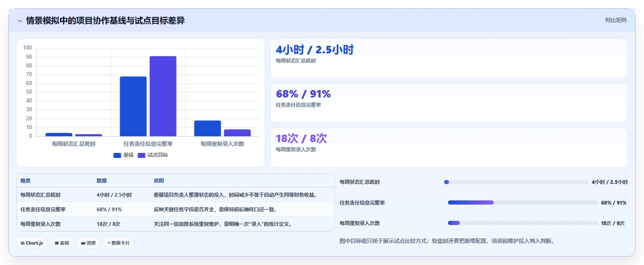Click the description starting 衡量项目负责人整理状态

click(235, 195)
